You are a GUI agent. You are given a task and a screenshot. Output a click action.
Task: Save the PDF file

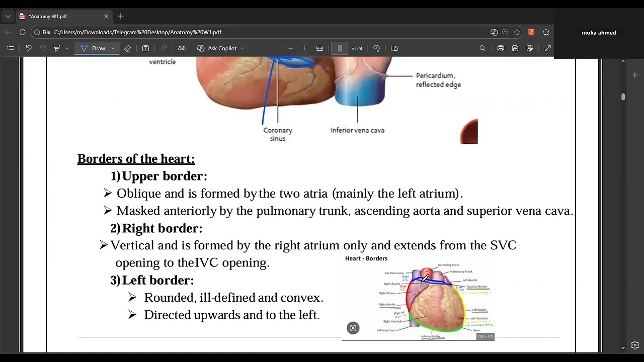[x=515, y=48]
